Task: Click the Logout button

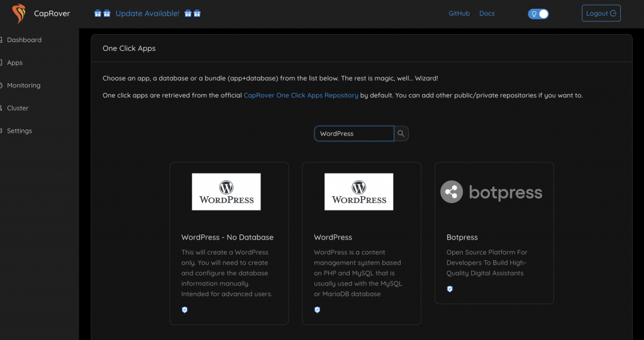Action: click(601, 13)
